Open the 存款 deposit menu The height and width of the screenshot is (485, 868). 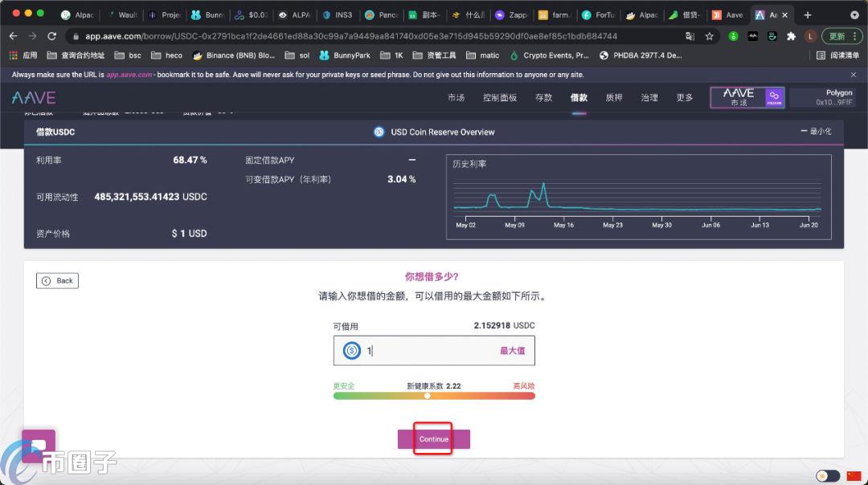tap(543, 98)
